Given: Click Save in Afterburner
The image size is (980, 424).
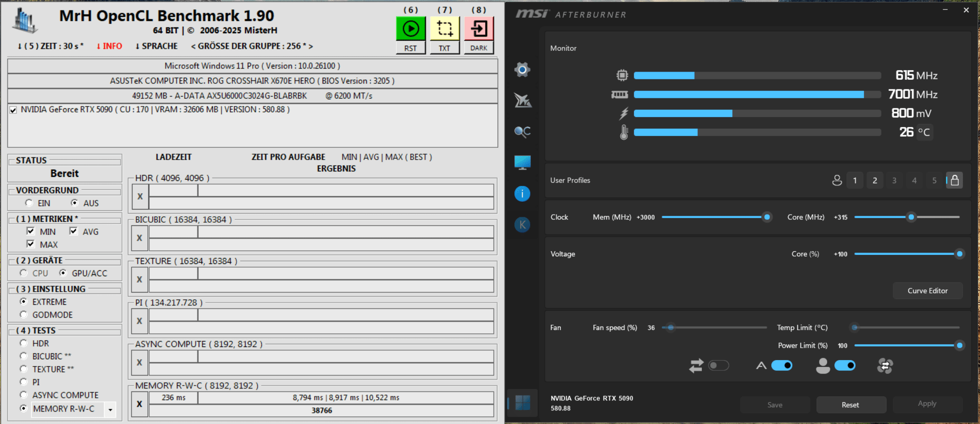Looking at the screenshot, I should click(x=775, y=405).
